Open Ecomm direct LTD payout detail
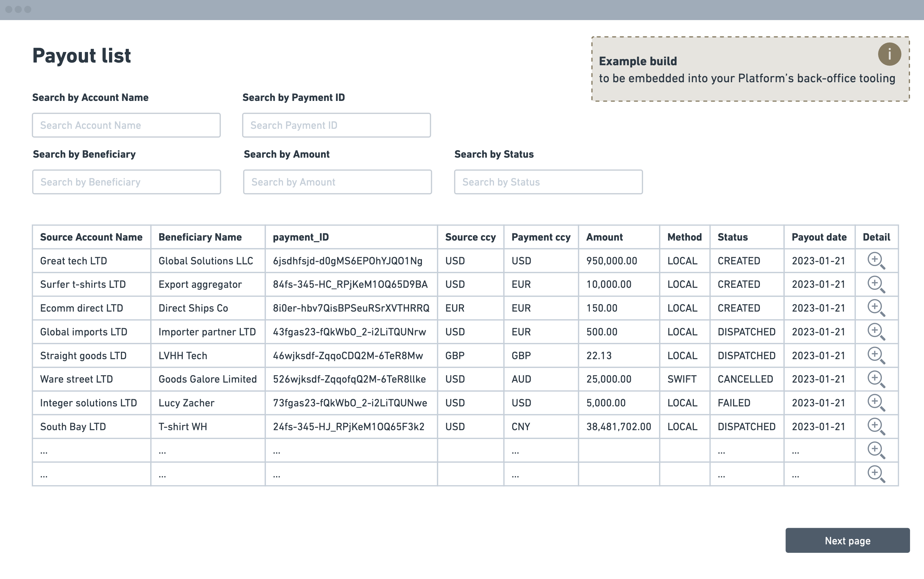This screenshot has height=579, width=924. coord(875,308)
